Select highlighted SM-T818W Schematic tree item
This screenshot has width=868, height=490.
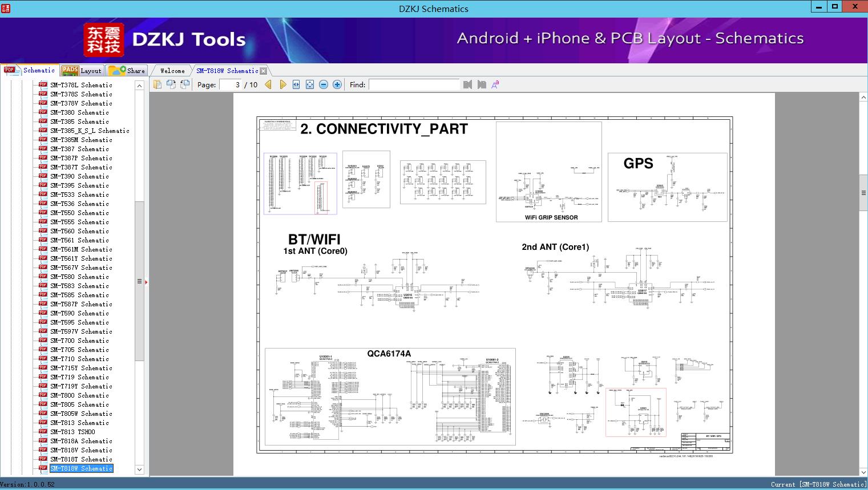tap(81, 468)
